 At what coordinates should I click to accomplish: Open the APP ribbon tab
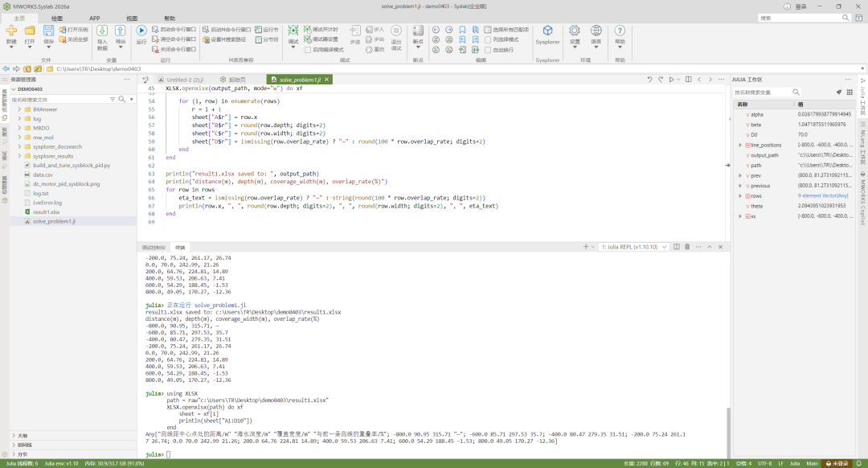click(x=95, y=18)
